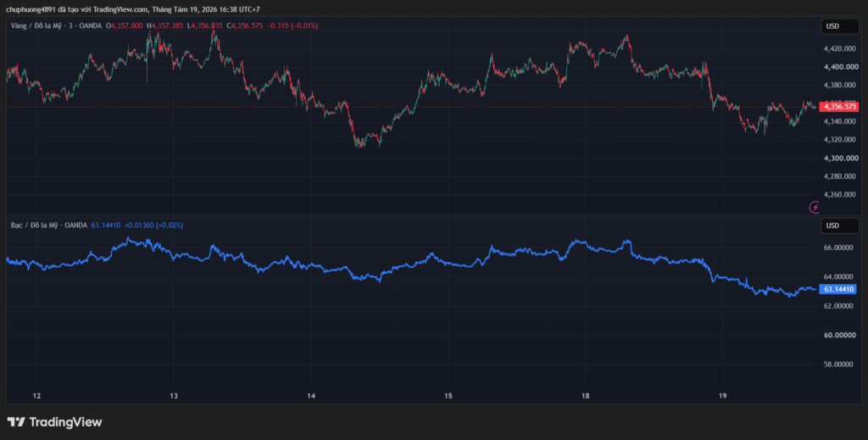Image resolution: width=868 pixels, height=440 pixels.
Task: Click the blue 63.14410 price label on axis
Action: [x=838, y=289]
